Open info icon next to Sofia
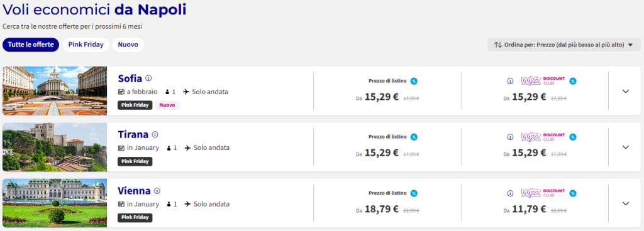This screenshot has height=231, width=644. pyautogui.click(x=148, y=78)
